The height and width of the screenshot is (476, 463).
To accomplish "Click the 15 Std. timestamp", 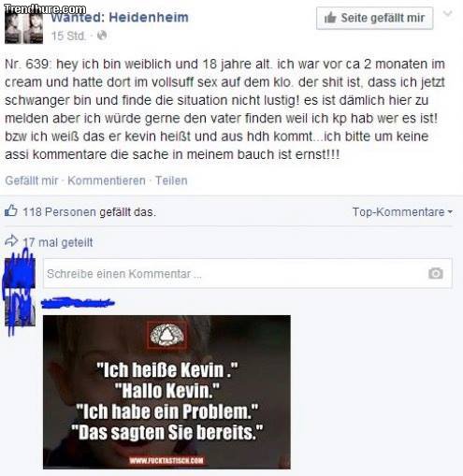I will coord(68,36).
